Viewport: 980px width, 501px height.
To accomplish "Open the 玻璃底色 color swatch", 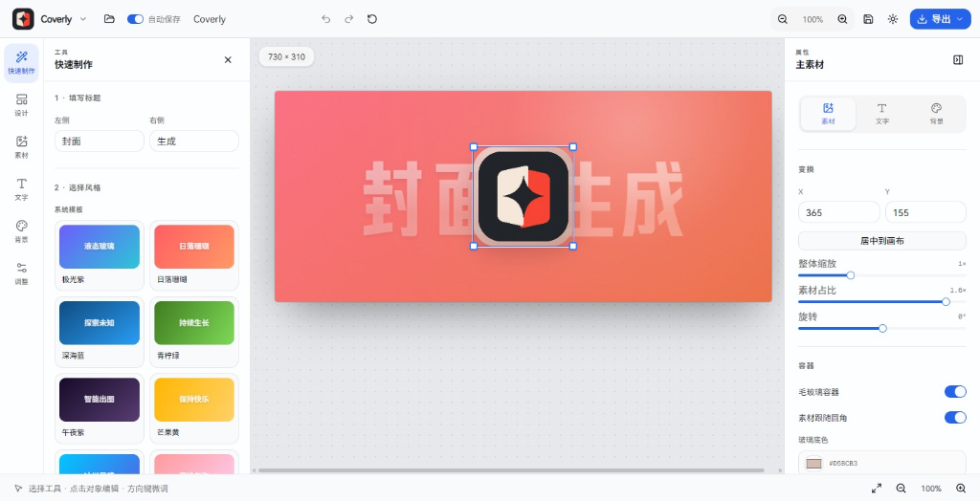I will 813,464.
